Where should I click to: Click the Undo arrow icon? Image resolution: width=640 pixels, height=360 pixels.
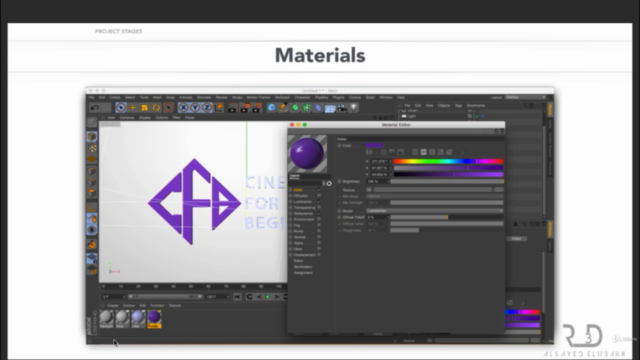tap(95, 108)
